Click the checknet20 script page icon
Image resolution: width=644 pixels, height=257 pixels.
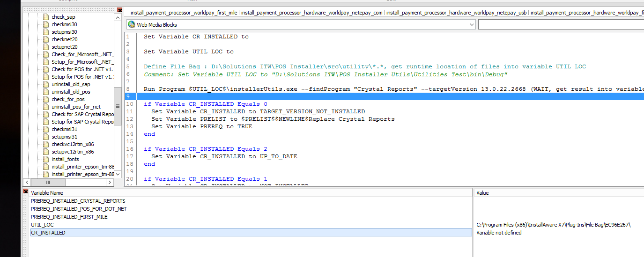[45, 39]
